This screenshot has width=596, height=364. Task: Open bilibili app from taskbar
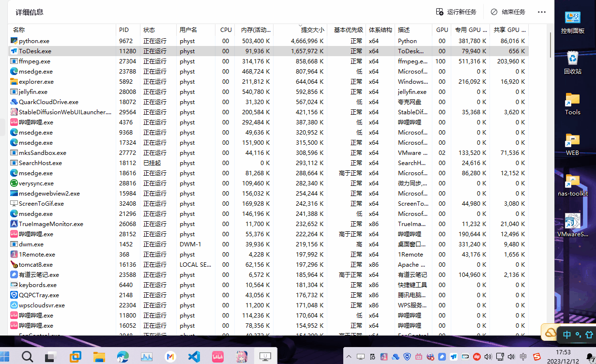pyautogui.click(x=217, y=357)
